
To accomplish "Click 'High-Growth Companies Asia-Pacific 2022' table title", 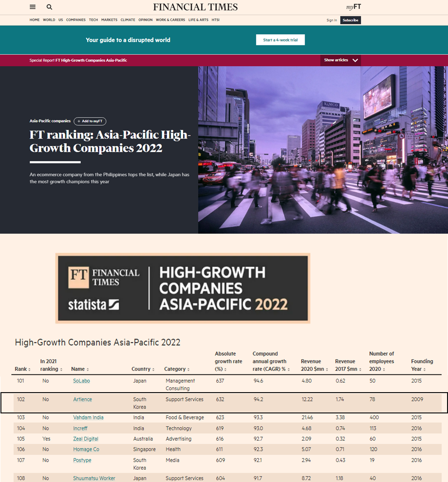I will tap(97, 342).
